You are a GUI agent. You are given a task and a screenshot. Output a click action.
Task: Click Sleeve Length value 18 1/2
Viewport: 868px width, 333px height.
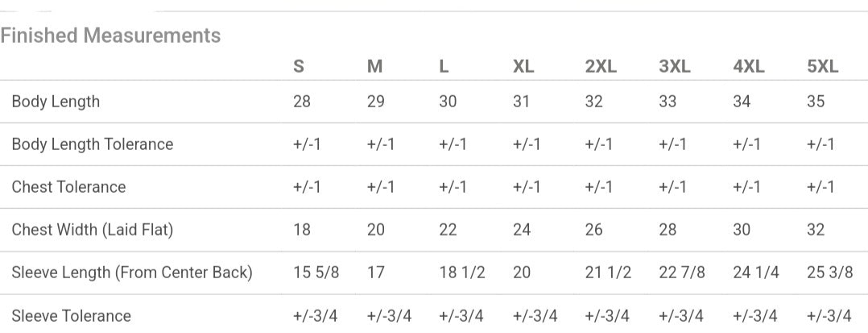[x=461, y=273]
